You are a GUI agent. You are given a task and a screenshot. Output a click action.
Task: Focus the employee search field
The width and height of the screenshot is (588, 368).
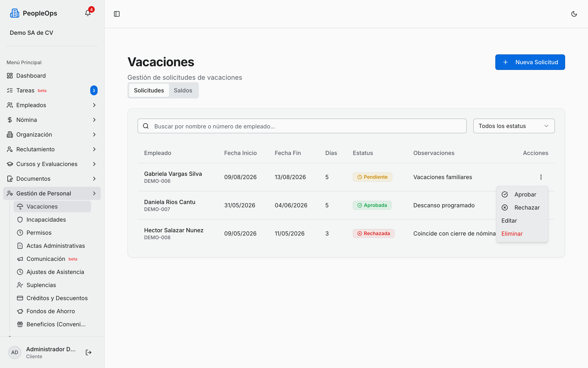[302, 126]
